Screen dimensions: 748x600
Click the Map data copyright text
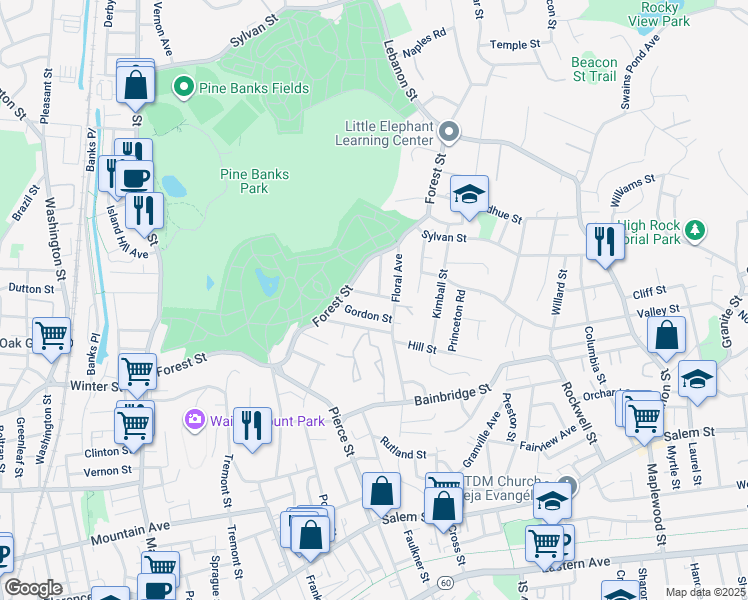[705, 592]
